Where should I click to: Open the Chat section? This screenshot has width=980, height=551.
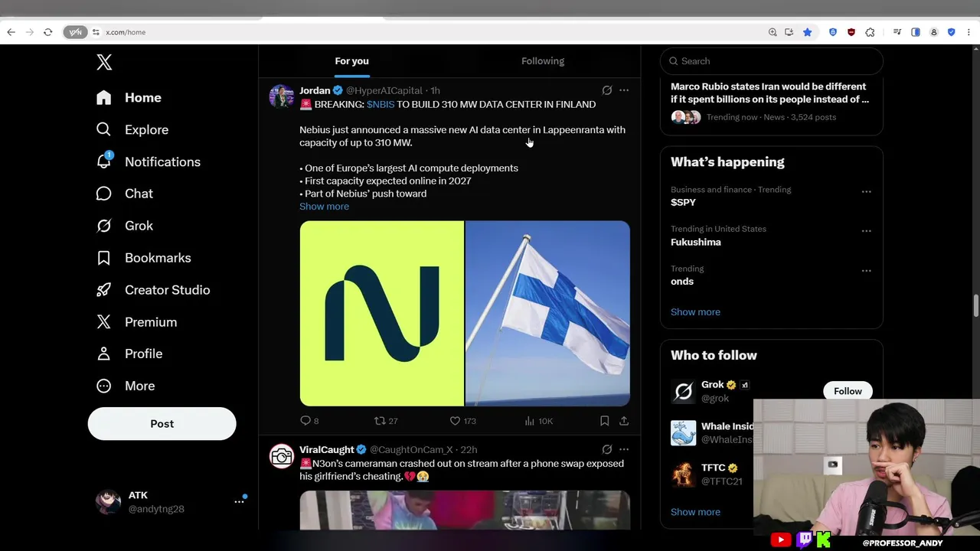[x=124, y=194]
